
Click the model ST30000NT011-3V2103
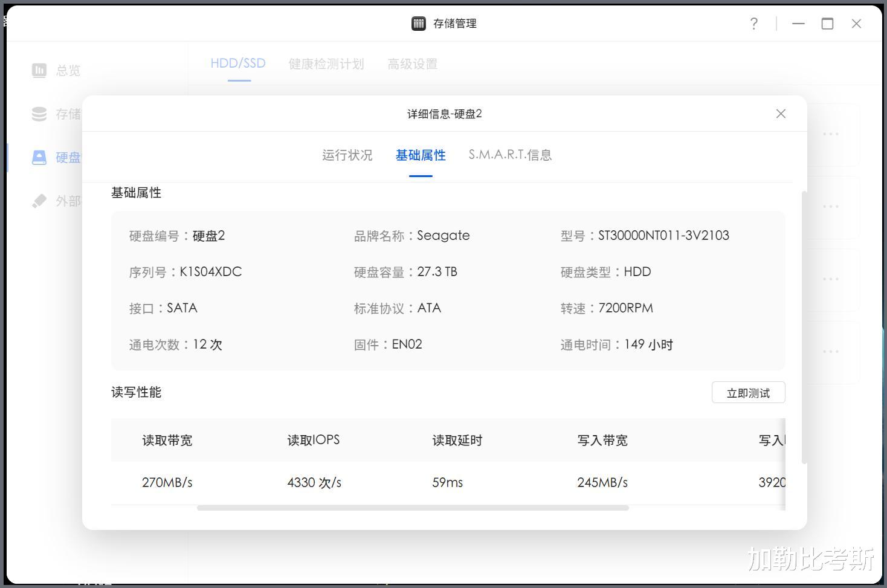pyautogui.click(x=663, y=236)
